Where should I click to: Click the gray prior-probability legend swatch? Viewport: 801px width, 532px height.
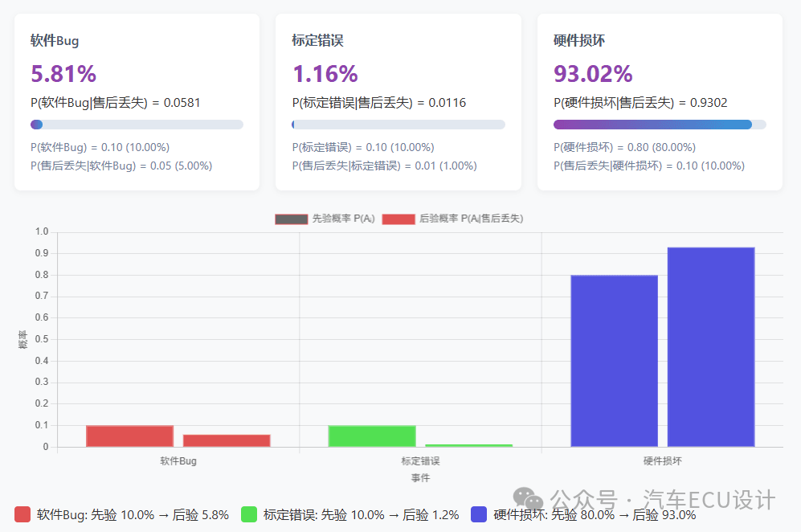(x=291, y=219)
